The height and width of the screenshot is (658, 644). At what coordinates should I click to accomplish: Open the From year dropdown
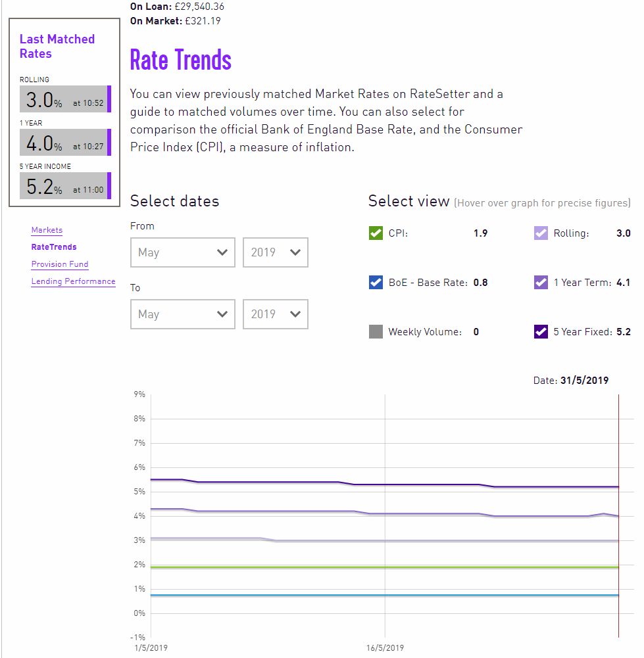coord(276,252)
